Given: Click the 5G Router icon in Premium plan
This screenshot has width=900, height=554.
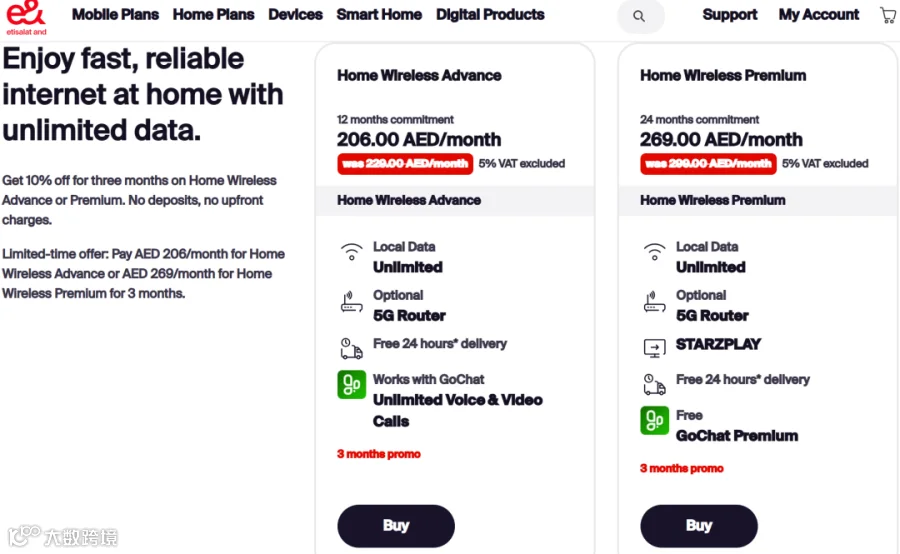Looking at the screenshot, I should (654, 302).
